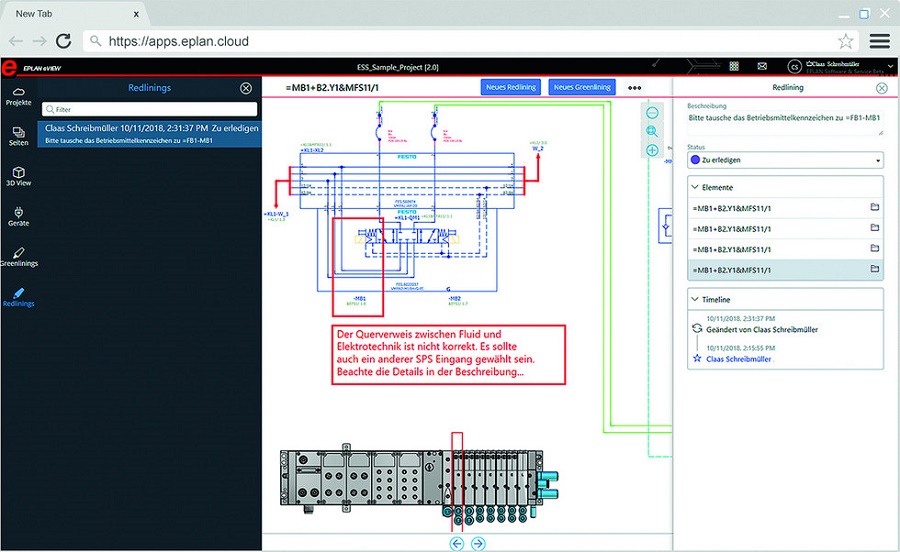Open the mail envelope icon

pyautogui.click(x=761, y=66)
